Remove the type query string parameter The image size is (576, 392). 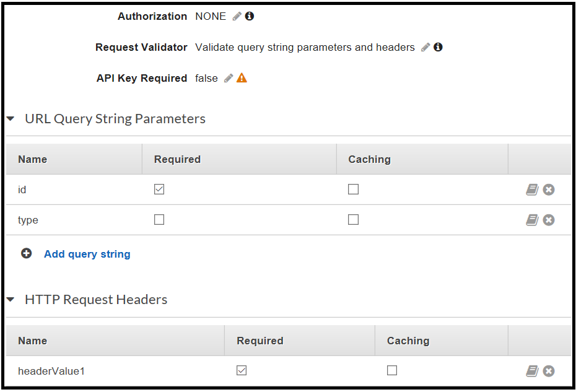click(549, 220)
